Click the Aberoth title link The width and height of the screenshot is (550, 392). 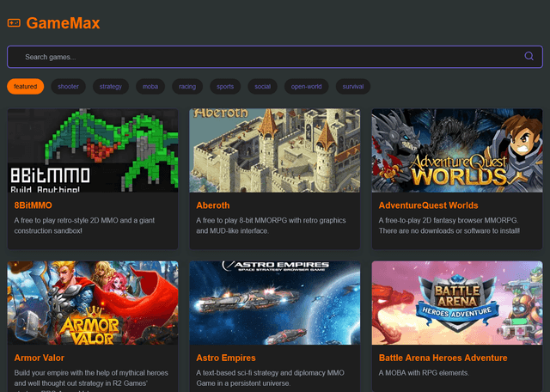[213, 205]
